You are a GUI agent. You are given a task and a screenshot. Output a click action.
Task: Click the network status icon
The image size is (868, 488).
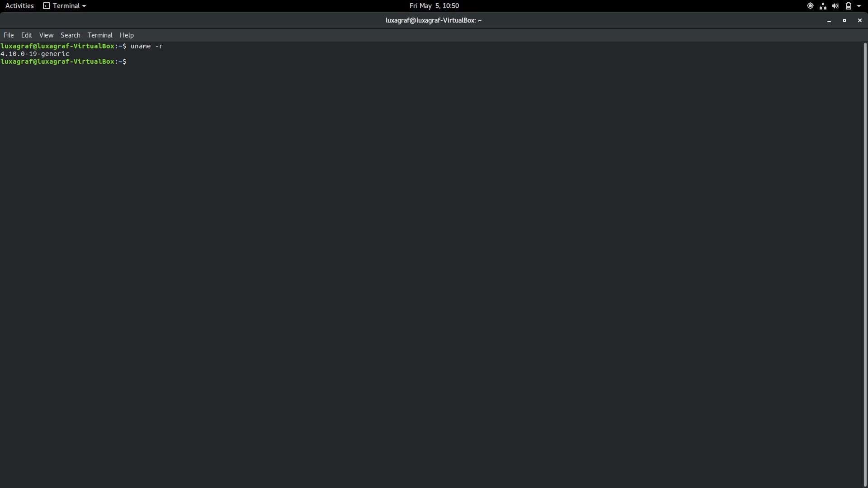pyautogui.click(x=822, y=5)
